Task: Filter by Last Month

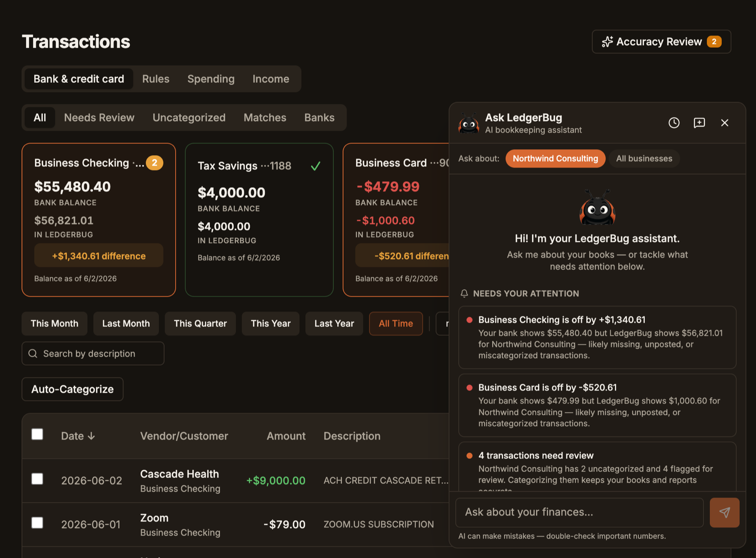Action: [126, 324]
